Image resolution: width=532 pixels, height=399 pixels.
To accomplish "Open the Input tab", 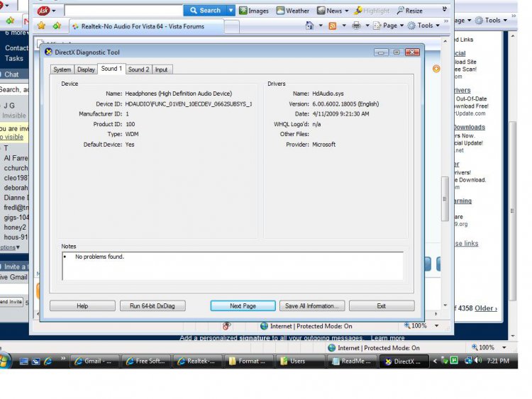I will click(161, 69).
